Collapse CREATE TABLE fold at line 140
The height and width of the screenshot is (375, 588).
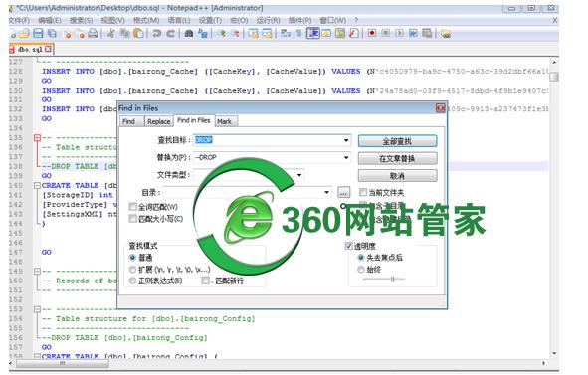coord(37,185)
